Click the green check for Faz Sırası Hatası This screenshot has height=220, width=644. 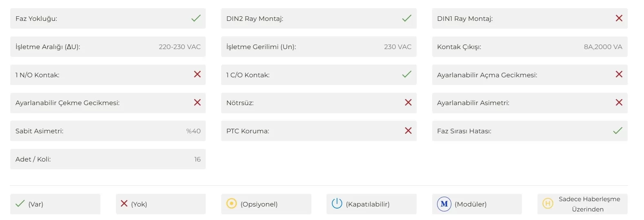618,131
